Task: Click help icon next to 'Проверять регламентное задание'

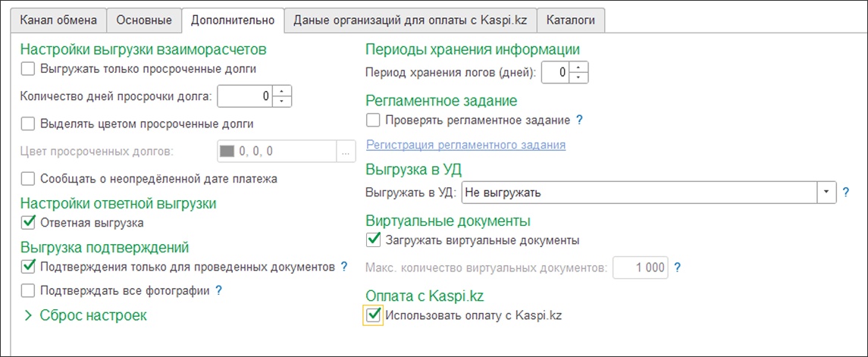Action: (x=580, y=120)
